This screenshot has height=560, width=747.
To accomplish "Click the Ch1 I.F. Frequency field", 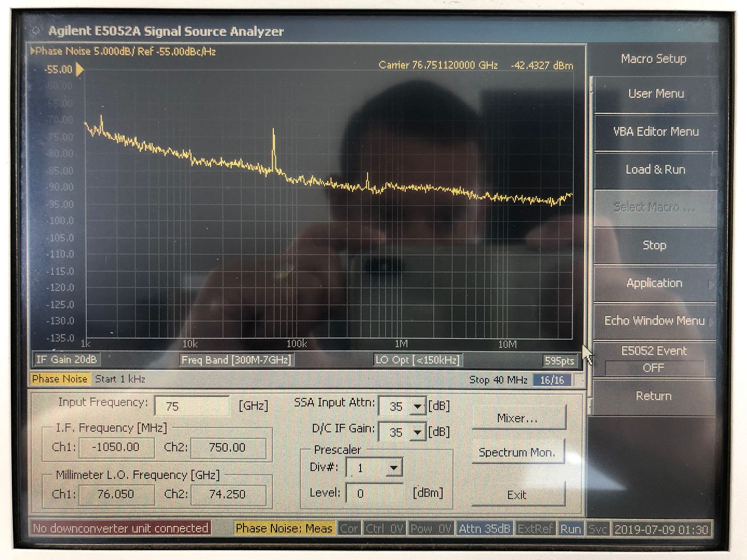I will [x=116, y=447].
